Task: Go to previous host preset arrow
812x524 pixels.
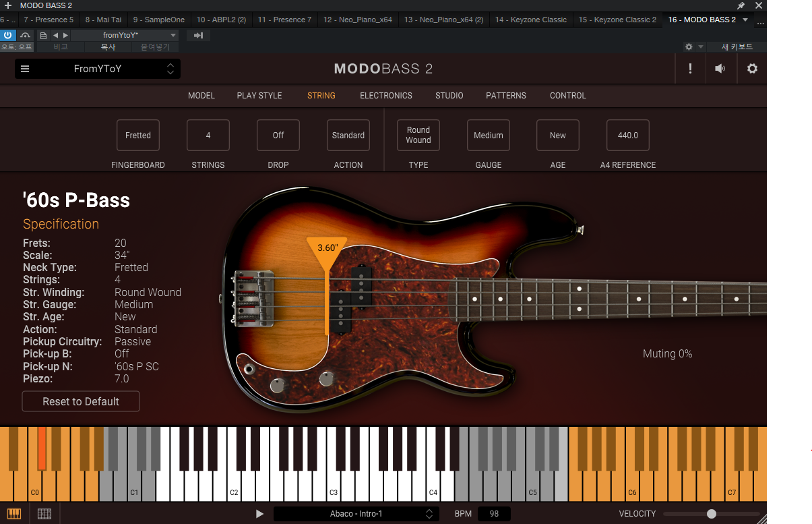Action: click(x=55, y=35)
